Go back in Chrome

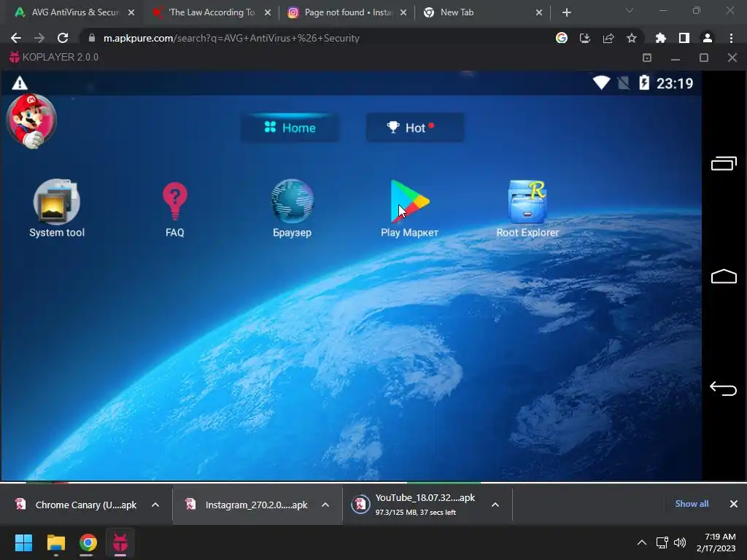point(16,38)
